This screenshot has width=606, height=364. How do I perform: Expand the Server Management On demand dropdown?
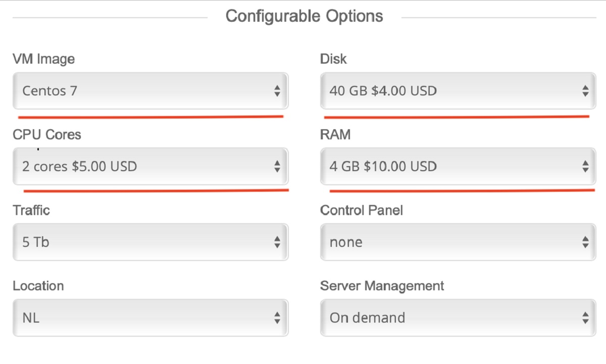pyautogui.click(x=458, y=318)
